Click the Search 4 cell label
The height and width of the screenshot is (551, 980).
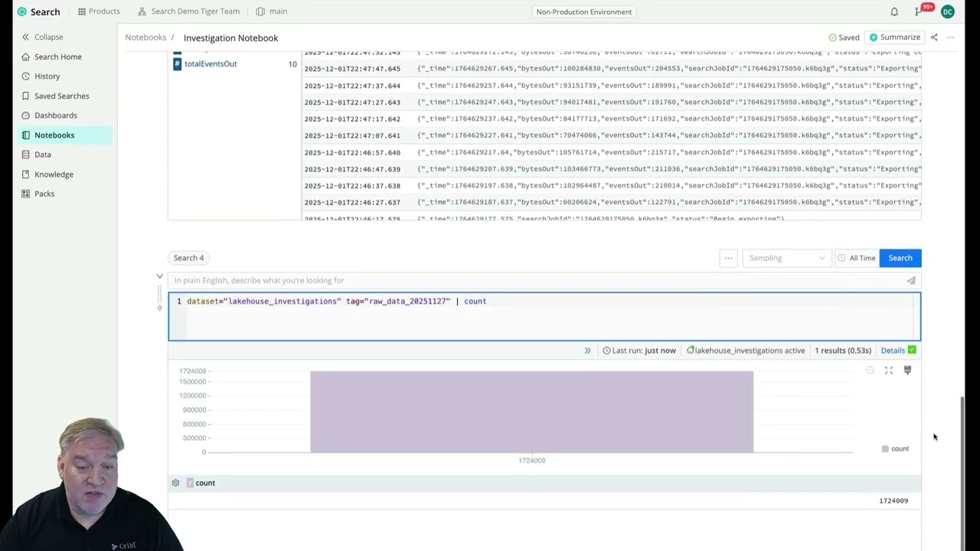click(x=188, y=258)
